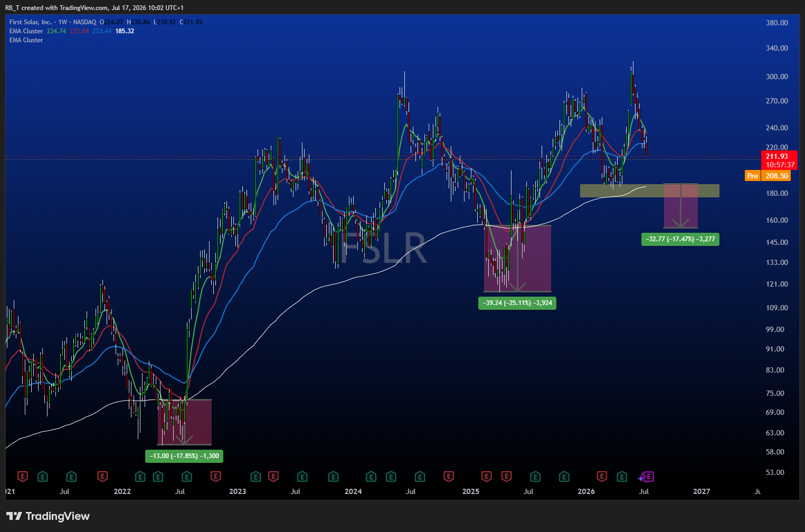Open the green February 2024 earnings marker
The width and height of the screenshot is (805, 532).
click(371, 477)
